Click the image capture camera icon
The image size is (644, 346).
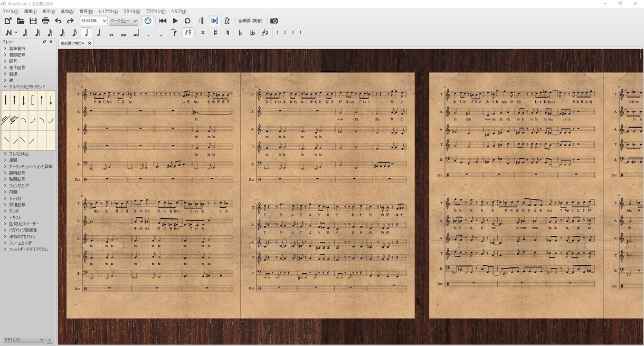point(274,21)
